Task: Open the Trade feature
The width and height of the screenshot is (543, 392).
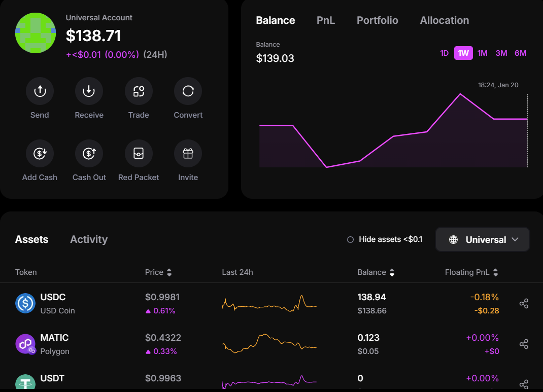Action: 138,90
